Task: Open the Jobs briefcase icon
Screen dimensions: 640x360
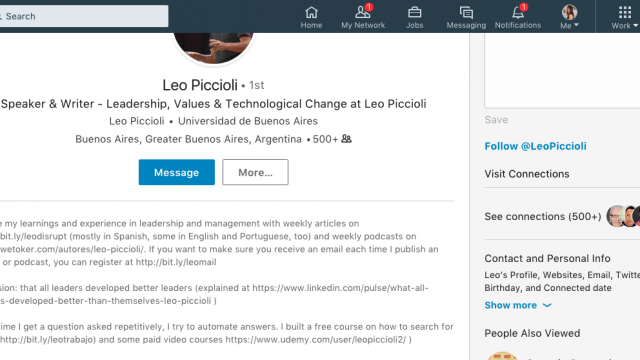Action: click(414, 13)
